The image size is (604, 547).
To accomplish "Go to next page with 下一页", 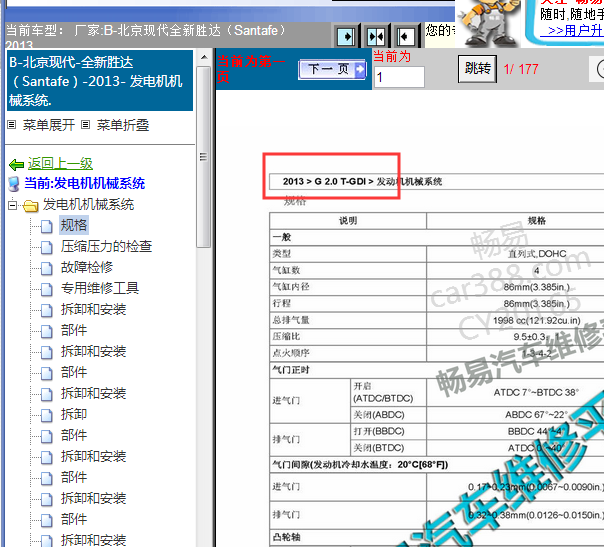I will point(332,69).
